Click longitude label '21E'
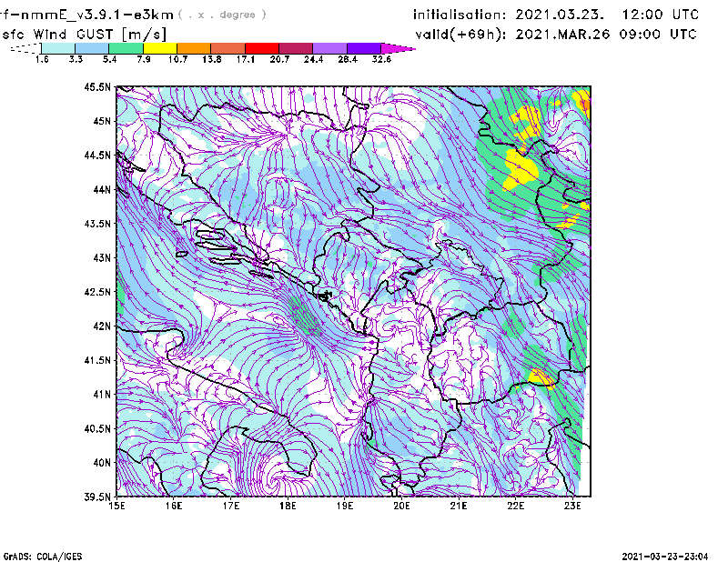Viewport: 728px width, 562px height. pyautogui.click(x=459, y=506)
